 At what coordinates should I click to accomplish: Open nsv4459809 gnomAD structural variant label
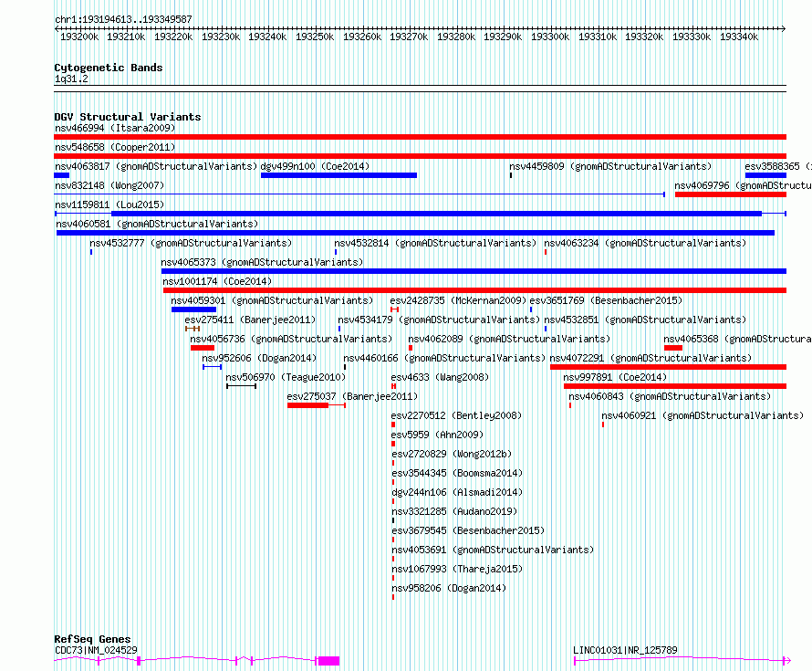pyautogui.click(x=610, y=166)
